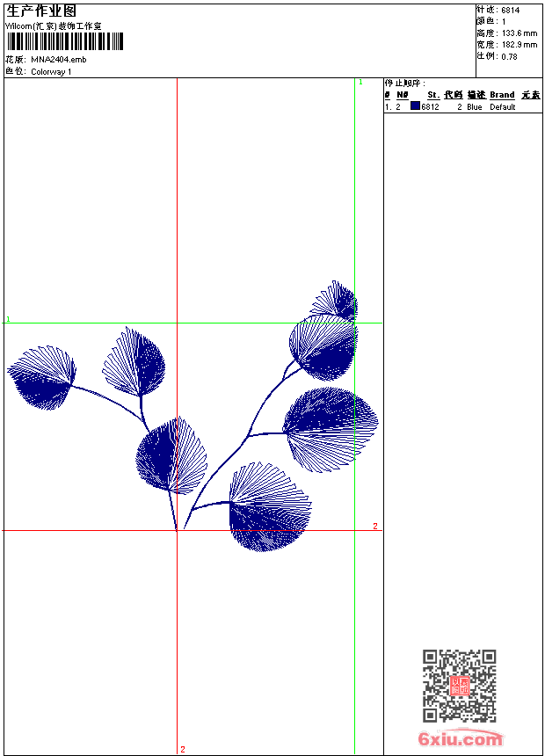
Task: Click the St. column header
Action: click(x=433, y=95)
